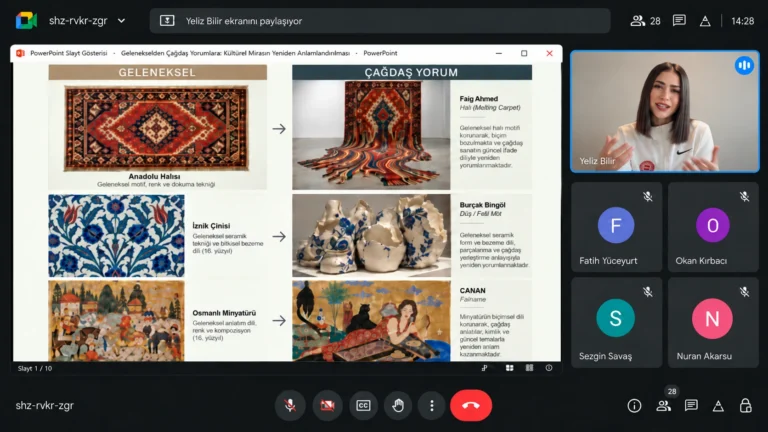Click muted mic icon on Sezgin Savaş tile
The image size is (768, 432).
[x=648, y=292]
